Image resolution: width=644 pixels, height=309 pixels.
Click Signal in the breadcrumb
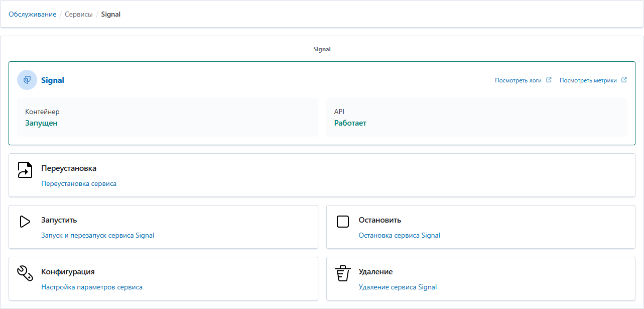111,14
